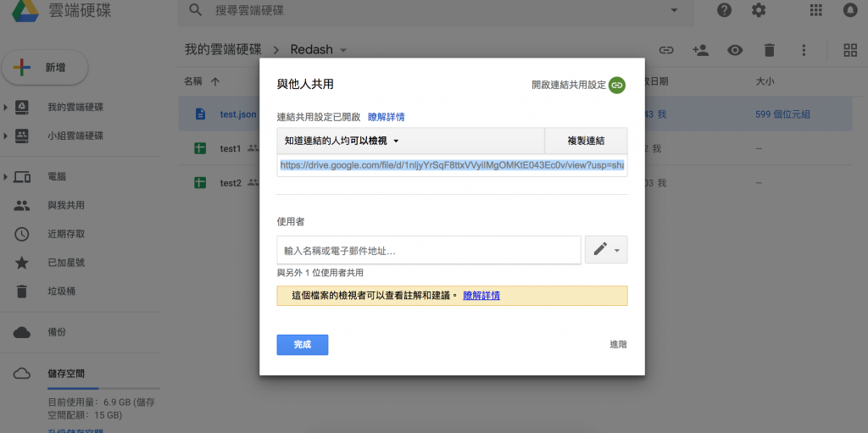Expand 小組雲端硬碟 tree arrow
Screen dimensions: 868x433
[x=6, y=136]
